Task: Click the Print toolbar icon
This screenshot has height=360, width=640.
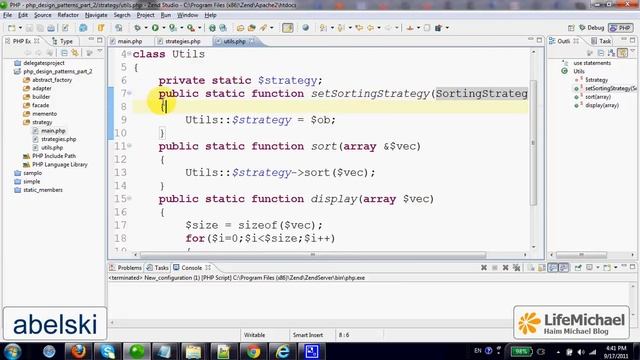Action: click(x=51, y=28)
